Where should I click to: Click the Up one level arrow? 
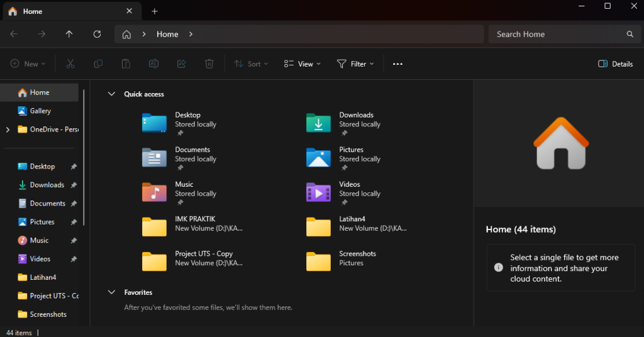click(69, 35)
